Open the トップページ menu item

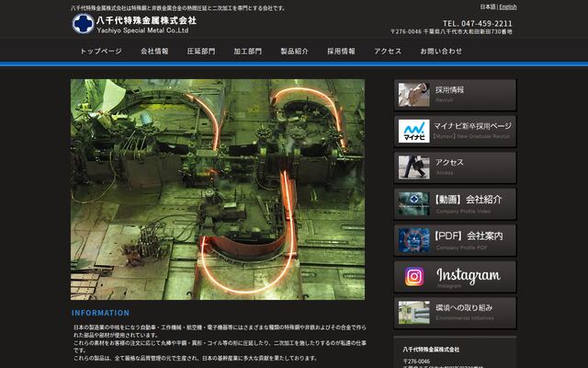click(101, 52)
